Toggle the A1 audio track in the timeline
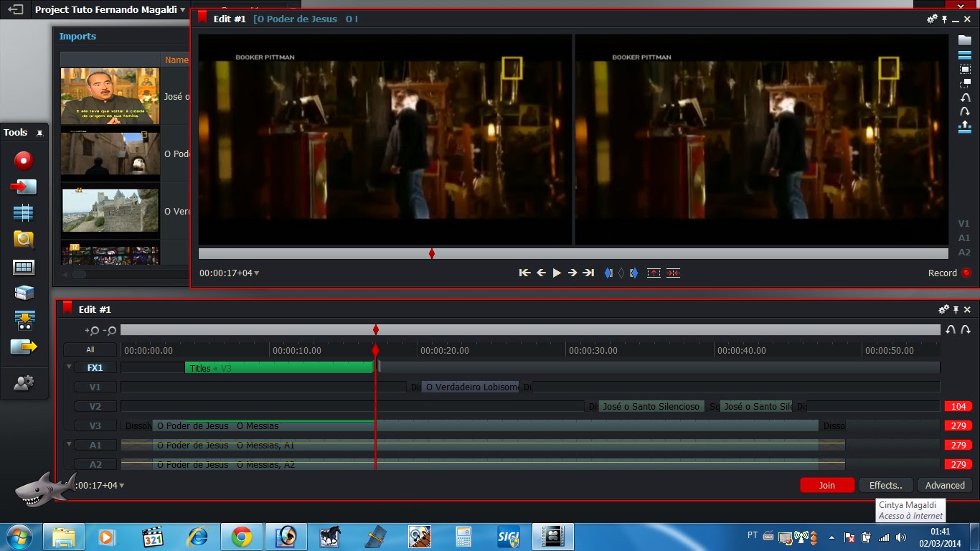 tap(95, 445)
